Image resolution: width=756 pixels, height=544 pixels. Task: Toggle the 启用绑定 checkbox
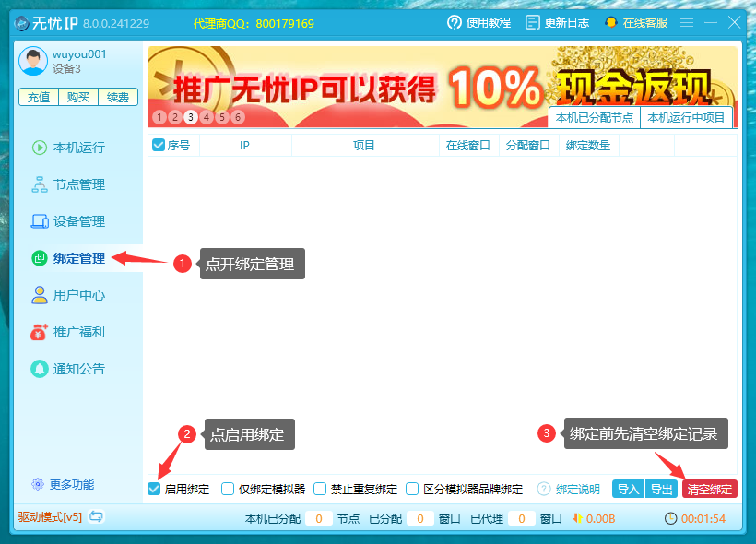pyautogui.click(x=154, y=489)
